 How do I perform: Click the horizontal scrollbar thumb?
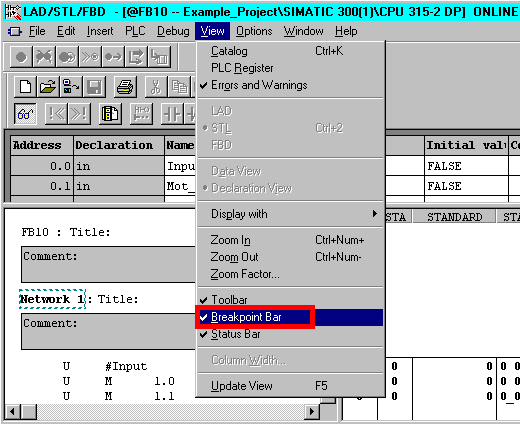click(x=29, y=411)
